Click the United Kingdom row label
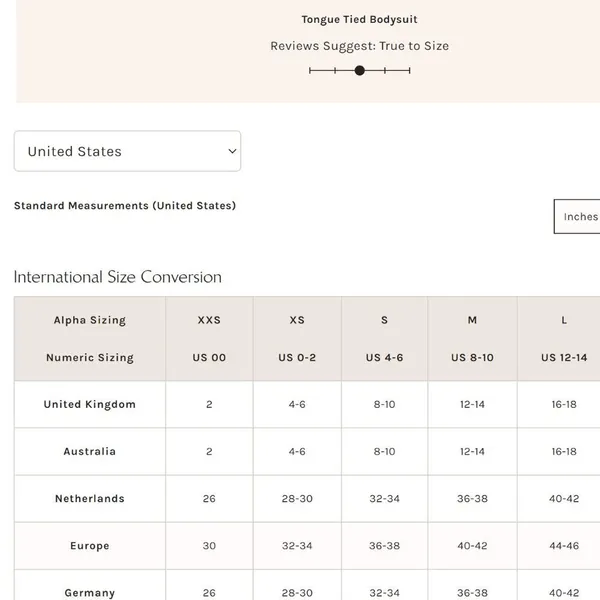The width and height of the screenshot is (600, 600). [x=90, y=404]
